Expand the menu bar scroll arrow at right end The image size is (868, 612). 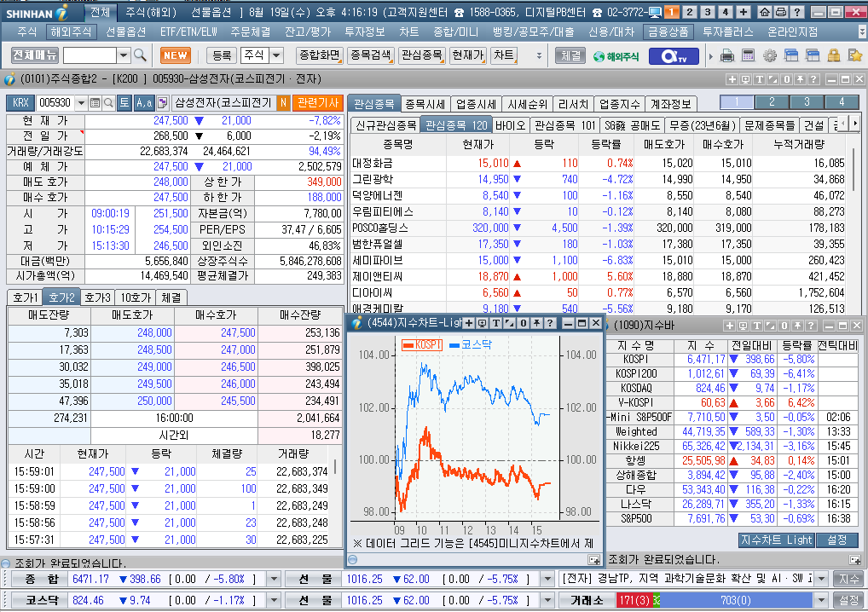tap(862, 32)
